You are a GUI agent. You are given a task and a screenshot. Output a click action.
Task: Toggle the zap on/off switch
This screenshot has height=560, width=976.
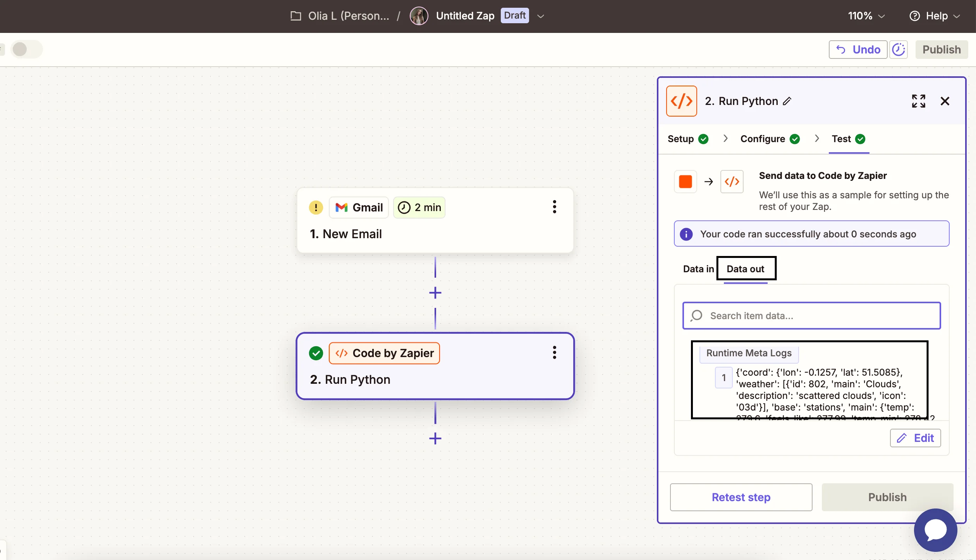(x=26, y=49)
